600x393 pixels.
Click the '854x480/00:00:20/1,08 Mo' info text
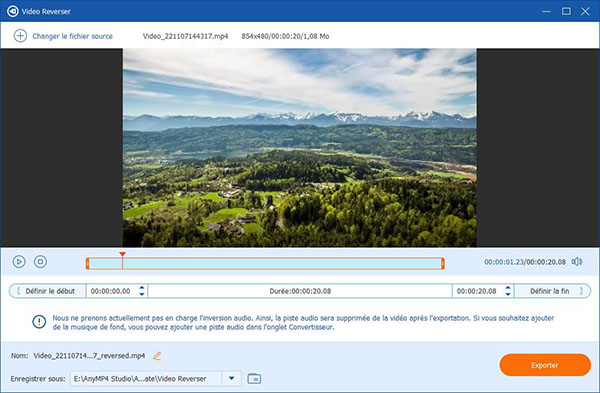pyautogui.click(x=285, y=36)
